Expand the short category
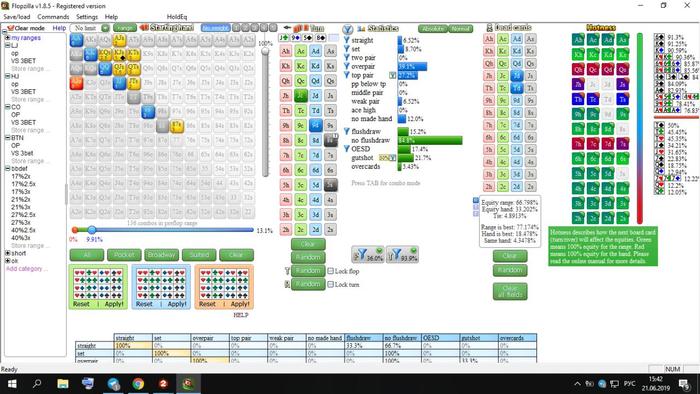Screen dimensions: 700x394 (x=8, y=253)
